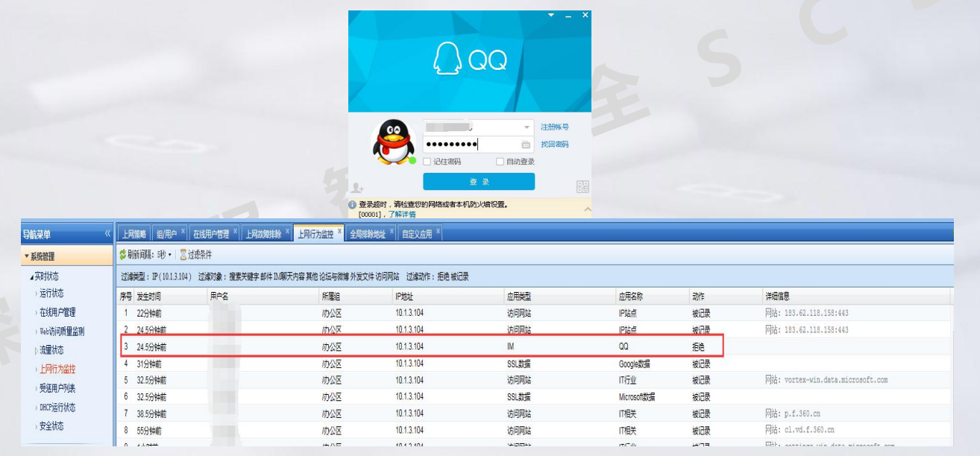The height and width of the screenshot is (456, 980).
Task: Open 受惩用户列表 in navigation tree
Action: click(57, 388)
